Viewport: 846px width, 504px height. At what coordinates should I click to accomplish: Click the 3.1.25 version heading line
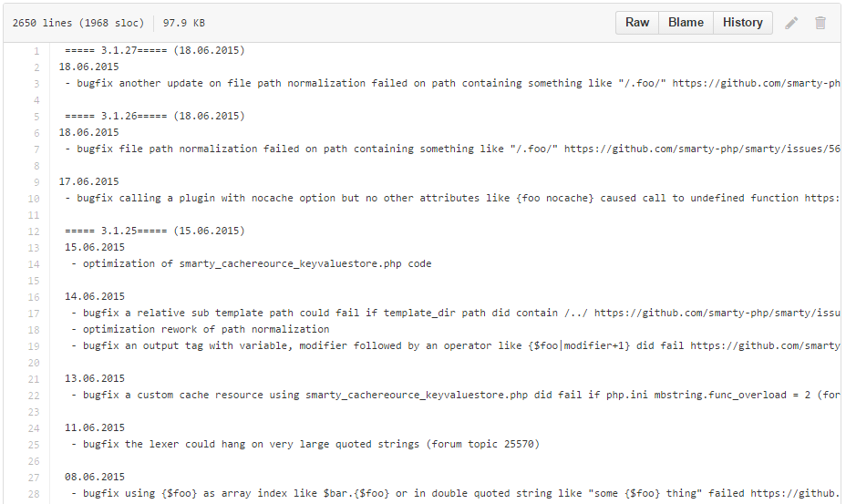[155, 231]
